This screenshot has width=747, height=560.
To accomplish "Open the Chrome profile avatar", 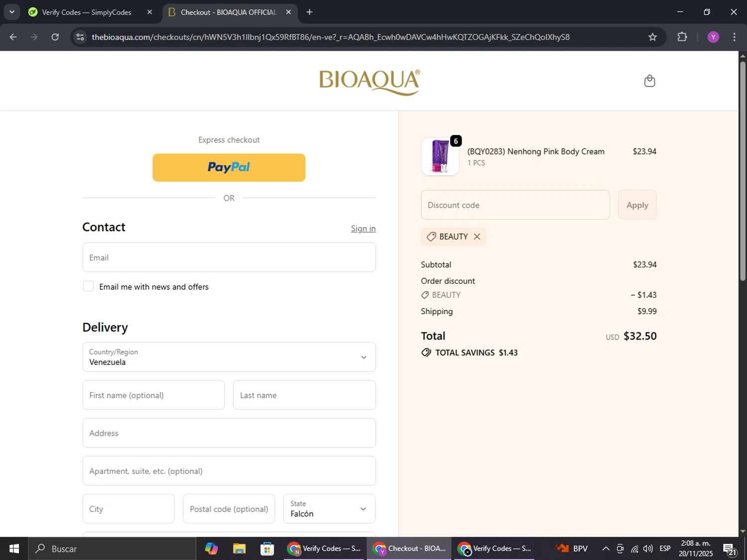I will tap(713, 37).
